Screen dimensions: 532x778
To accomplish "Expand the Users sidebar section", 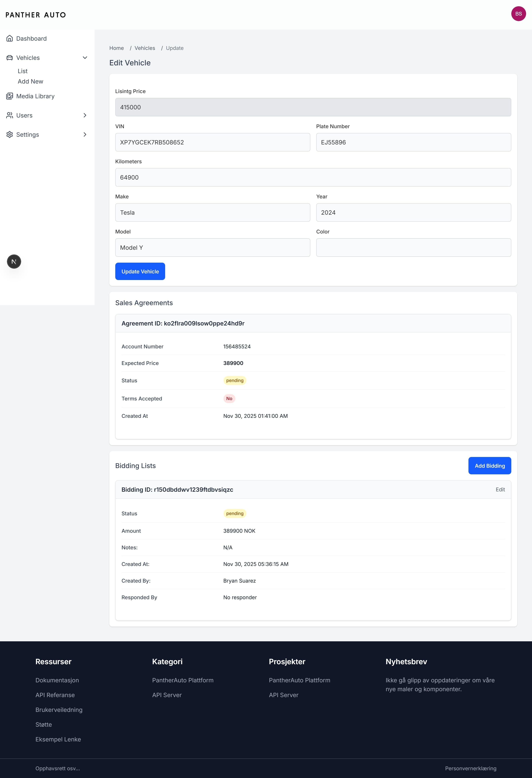I will pyautogui.click(x=85, y=115).
